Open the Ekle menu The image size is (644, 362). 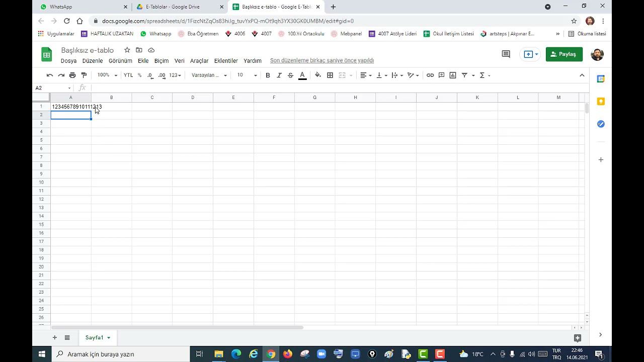point(143,61)
